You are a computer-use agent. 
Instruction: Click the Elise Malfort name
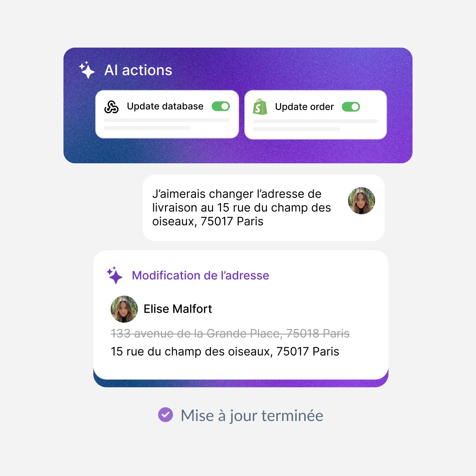tap(178, 309)
